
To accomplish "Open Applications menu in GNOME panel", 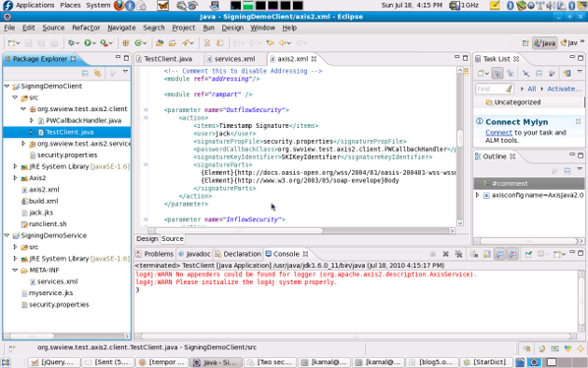I will [35, 6].
